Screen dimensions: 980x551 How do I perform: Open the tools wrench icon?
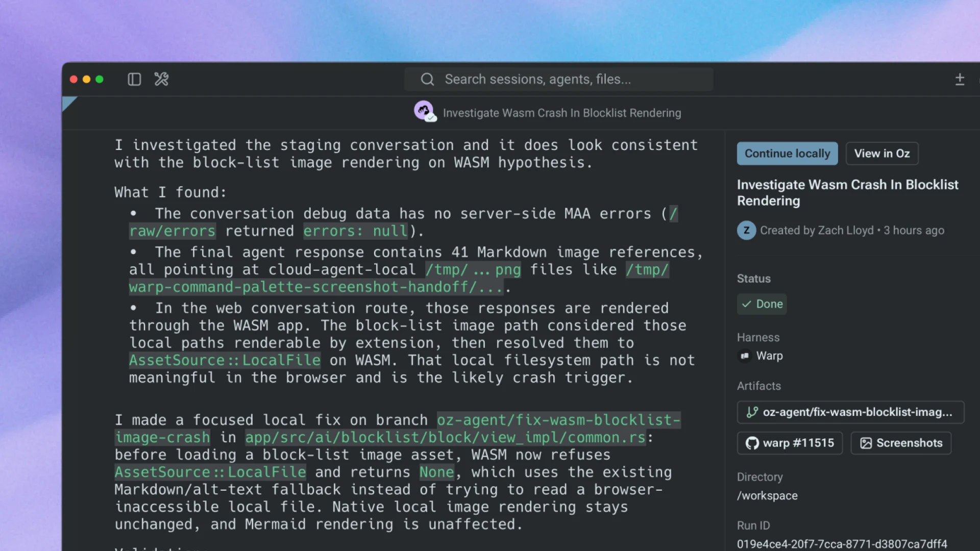point(161,79)
